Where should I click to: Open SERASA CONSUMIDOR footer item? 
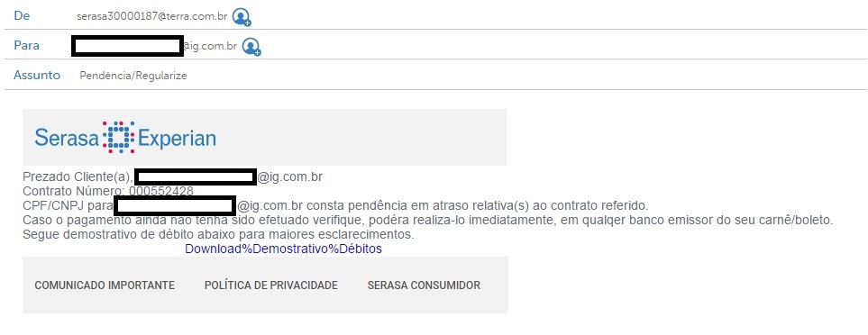(x=424, y=285)
